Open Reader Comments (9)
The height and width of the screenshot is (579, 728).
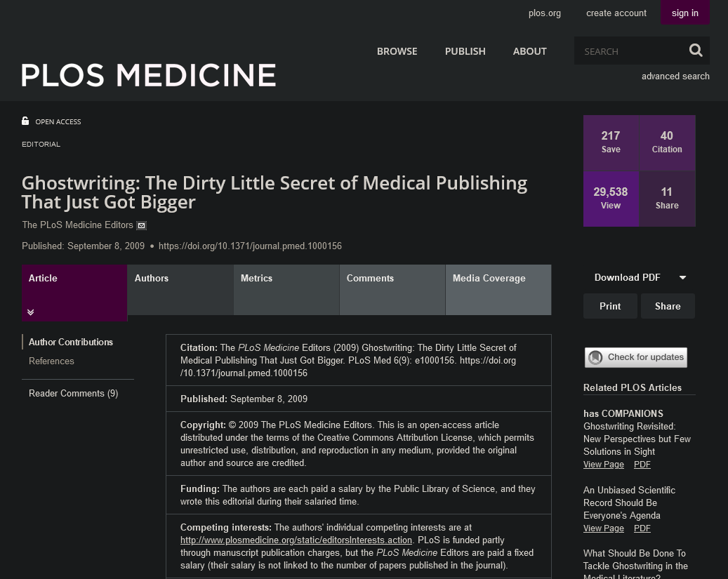click(x=73, y=393)
